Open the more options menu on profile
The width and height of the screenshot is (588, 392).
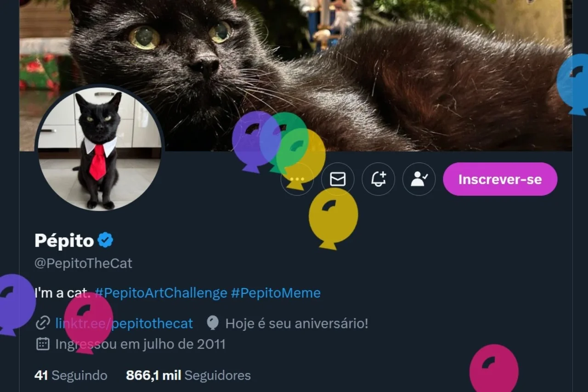point(297,179)
